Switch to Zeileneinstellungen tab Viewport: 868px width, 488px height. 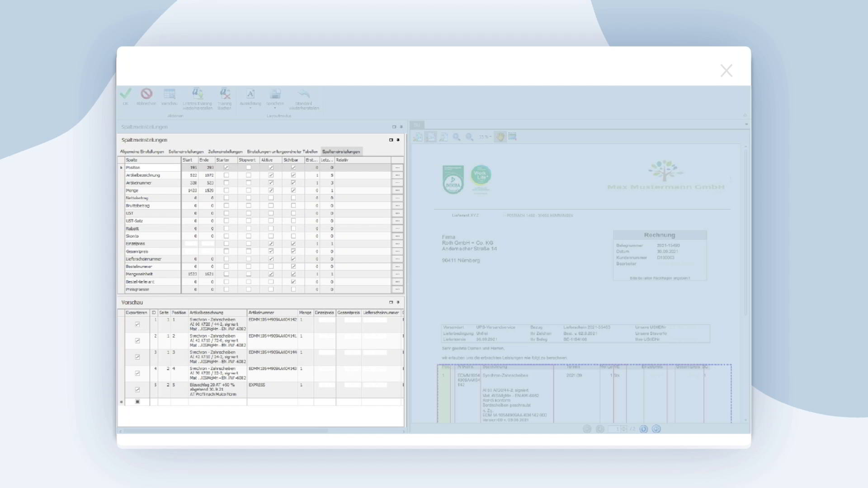click(225, 152)
